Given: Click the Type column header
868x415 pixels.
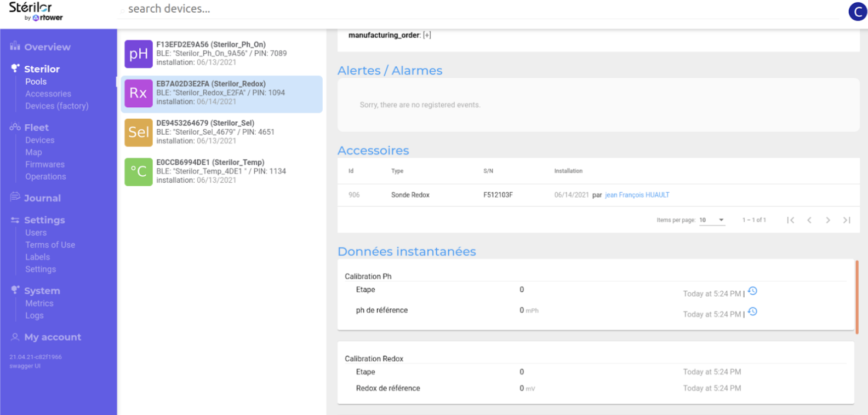Looking at the screenshot, I should (397, 171).
